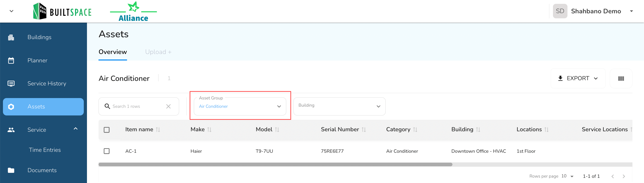Click the 1-1 of 1 pagination text
This screenshot has height=183, width=644.
tap(591, 176)
